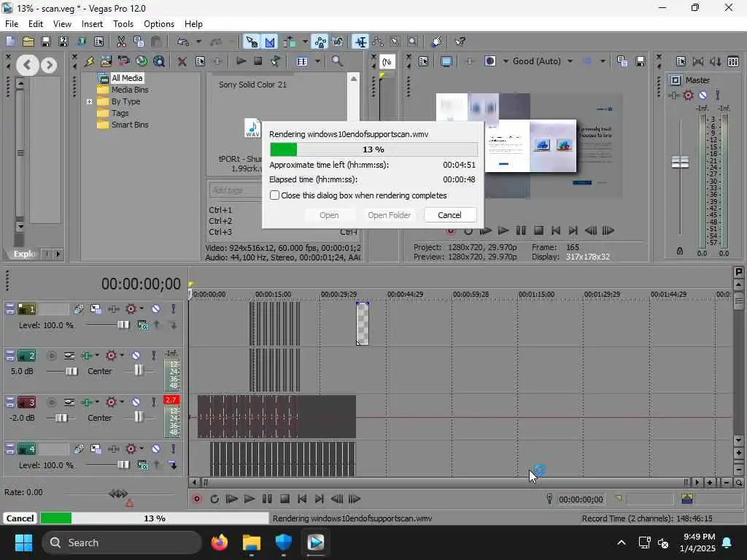The width and height of the screenshot is (747, 560).
Task: Open the Windows Start menu
Action: pos(23,542)
